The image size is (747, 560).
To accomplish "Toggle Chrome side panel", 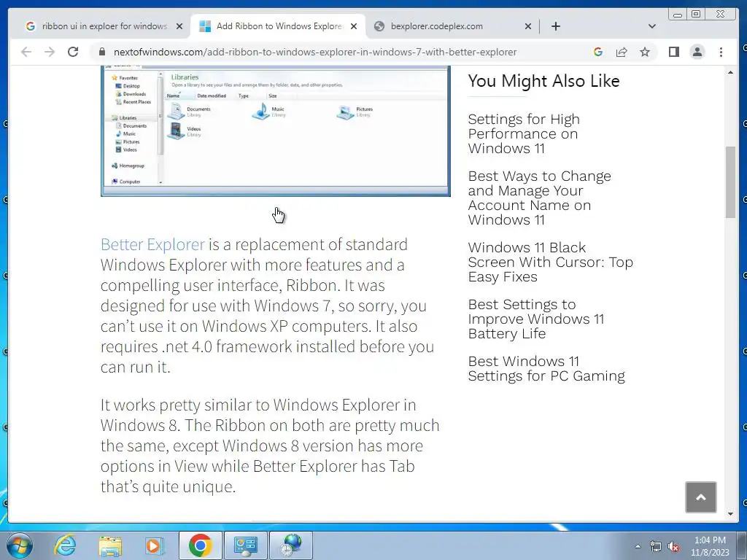I will pyautogui.click(x=673, y=52).
